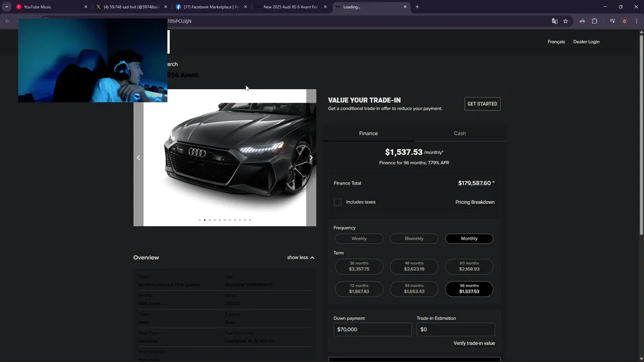
Task: Open the Extensions puzzle icon
Action: (594, 21)
